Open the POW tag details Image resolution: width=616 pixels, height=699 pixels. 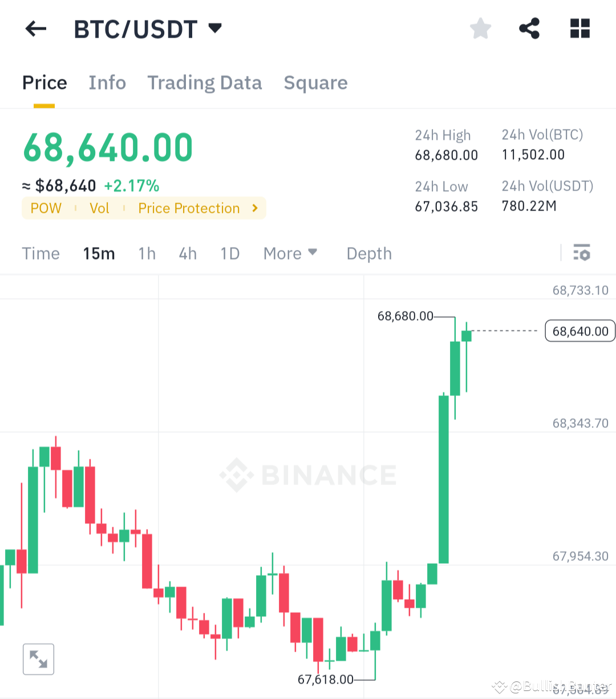pos(46,208)
